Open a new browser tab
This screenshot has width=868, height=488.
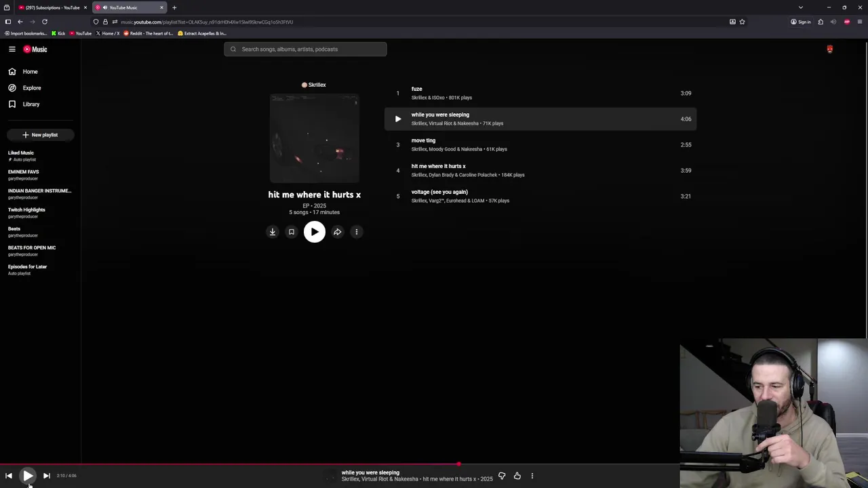click(x=174, y=7)
